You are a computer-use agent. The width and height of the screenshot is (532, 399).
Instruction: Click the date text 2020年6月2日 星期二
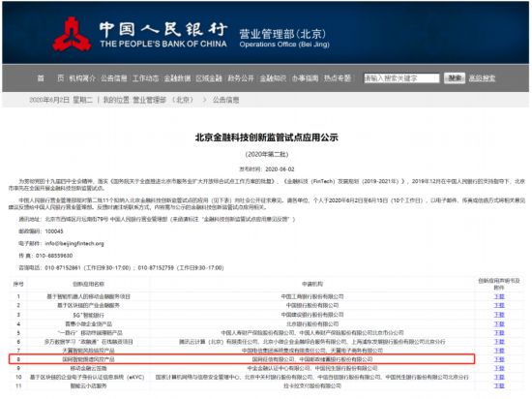61,100
